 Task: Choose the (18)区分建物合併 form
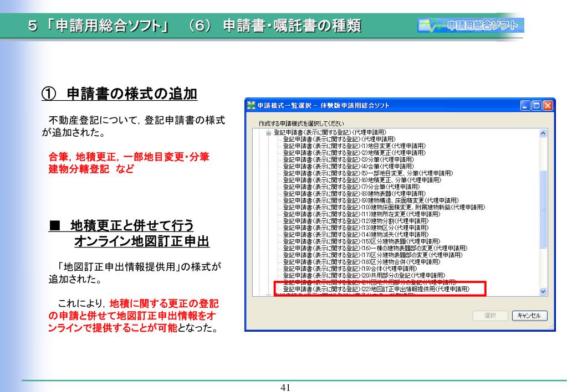(361, 262)
